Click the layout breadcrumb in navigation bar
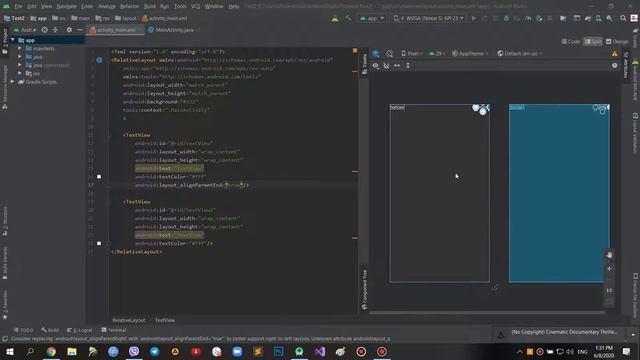 pos(126,18)
